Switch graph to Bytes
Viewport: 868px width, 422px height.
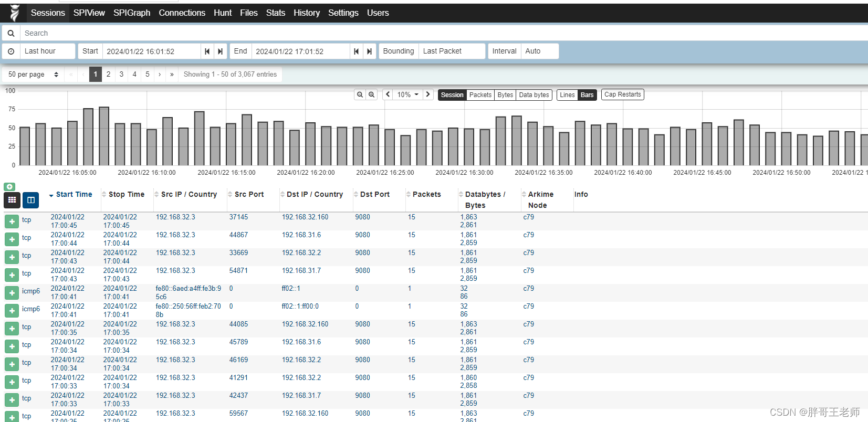pyautogui.click(x=505, y=95)
